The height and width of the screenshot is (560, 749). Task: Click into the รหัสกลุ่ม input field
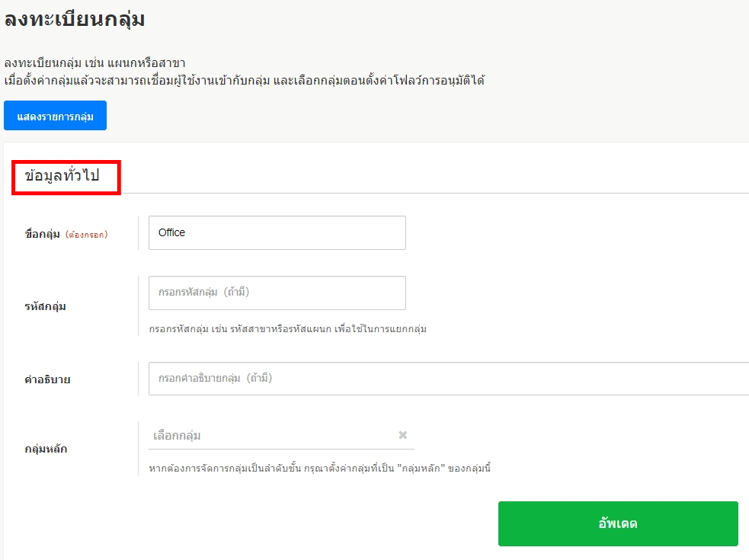tap(277, 292)
